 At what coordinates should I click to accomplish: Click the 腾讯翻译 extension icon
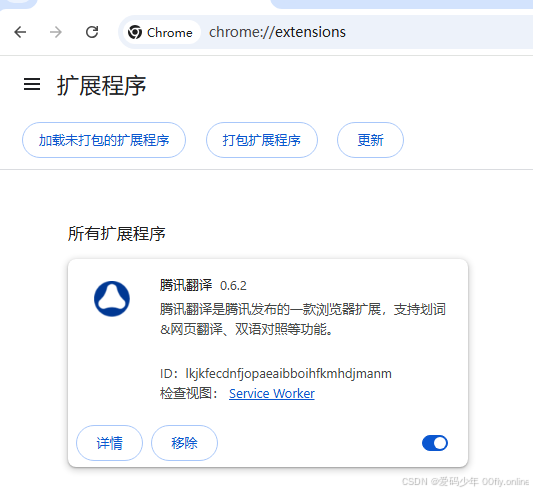[112, 299]
